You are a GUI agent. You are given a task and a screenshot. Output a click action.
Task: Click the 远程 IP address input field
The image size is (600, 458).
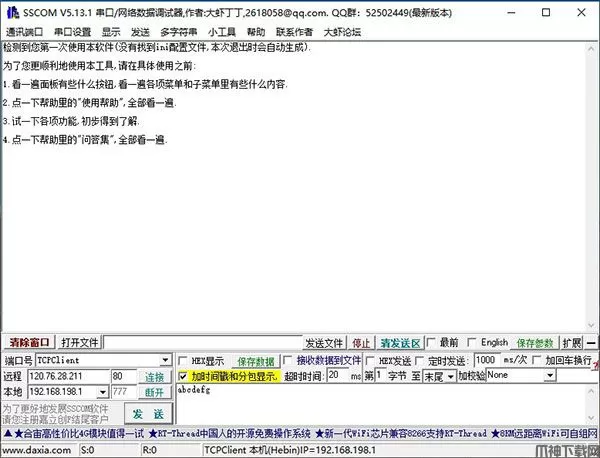point(69,376)
